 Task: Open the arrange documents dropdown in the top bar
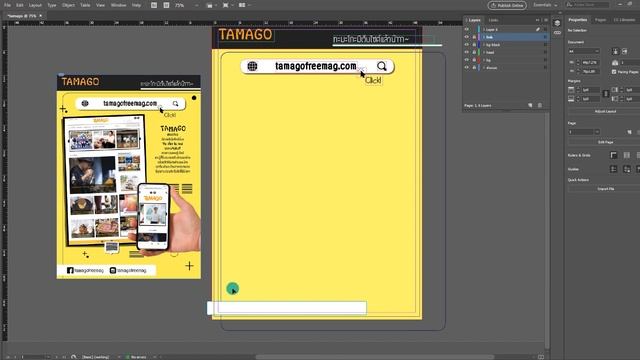[244, 5]
